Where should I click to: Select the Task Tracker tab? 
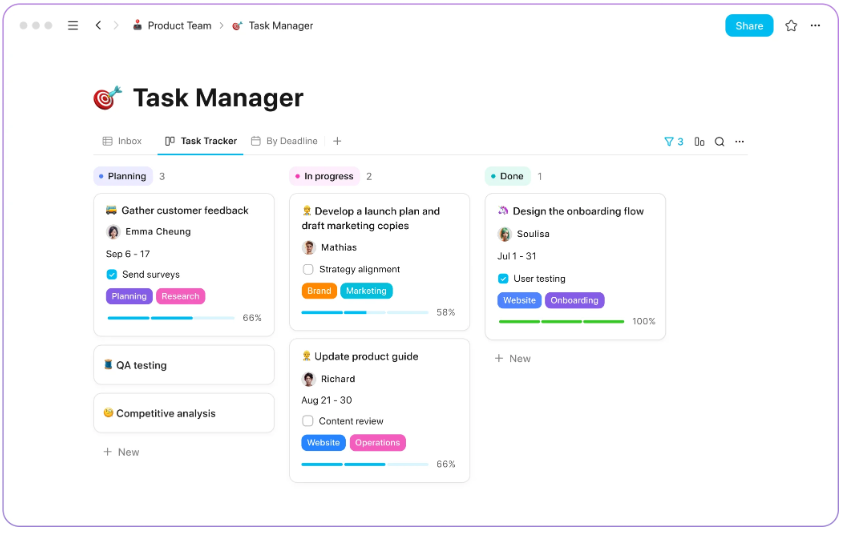(x=201, y=141)
